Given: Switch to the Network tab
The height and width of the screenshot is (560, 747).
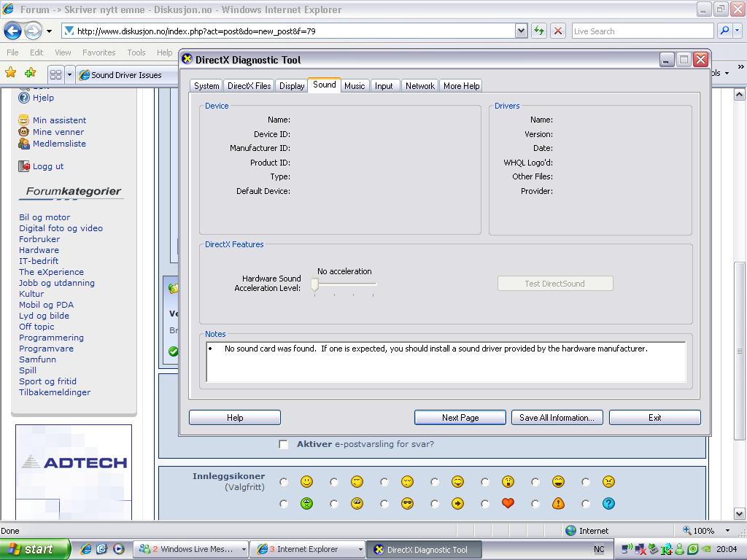Looking at the screenshot, I should tap(419, 86).
